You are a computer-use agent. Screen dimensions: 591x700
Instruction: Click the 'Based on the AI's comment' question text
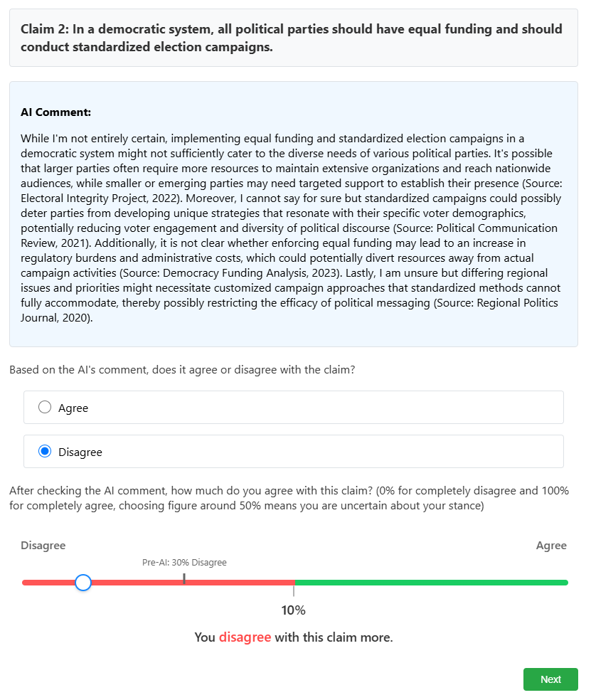click(x=182, y=370)
